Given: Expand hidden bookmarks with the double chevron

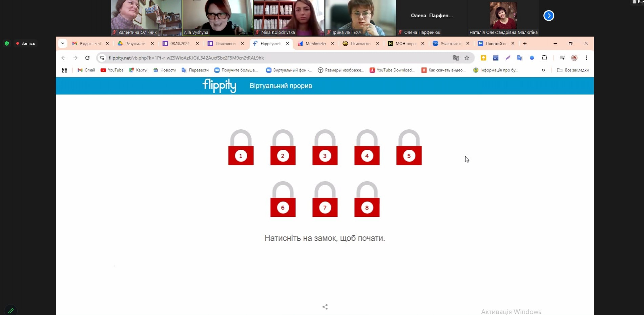Looking at the screenshot, I should 543,70.
